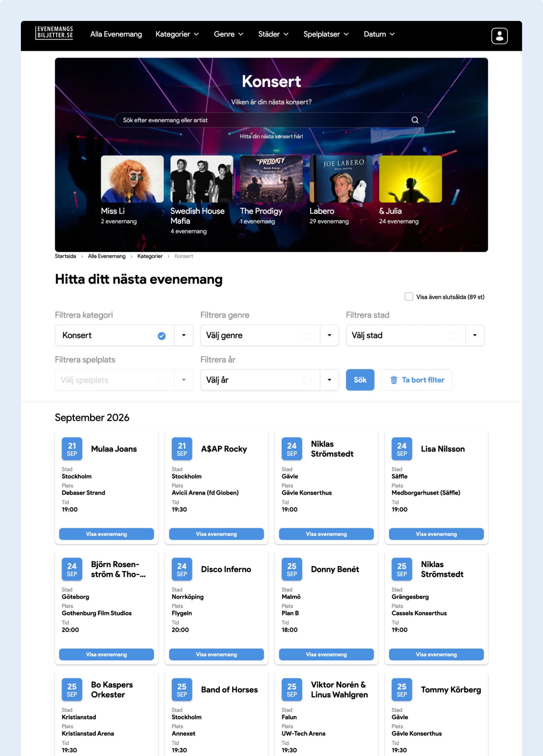Image resolution: width=543 pixels, height=756 pixels.
Task: Click the 24 SEP date badge for Lisa Nilsson
Action: coord(402,449)
